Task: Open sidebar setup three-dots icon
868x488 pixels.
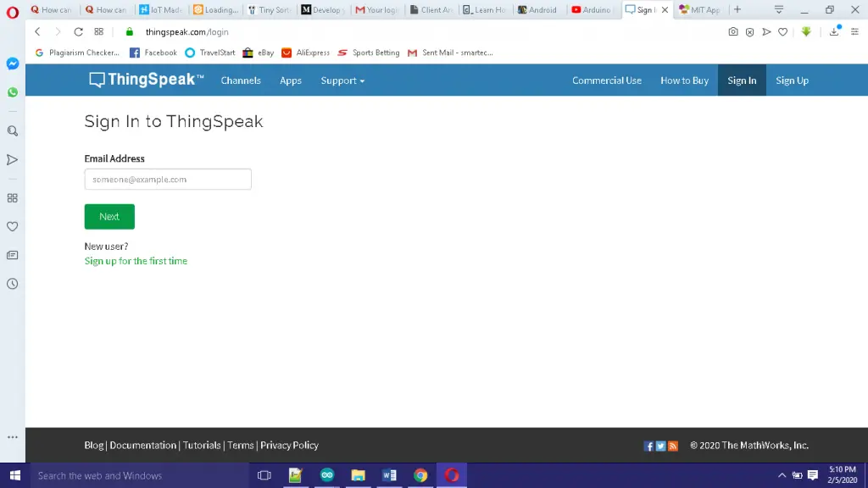Action: (12, 437)
